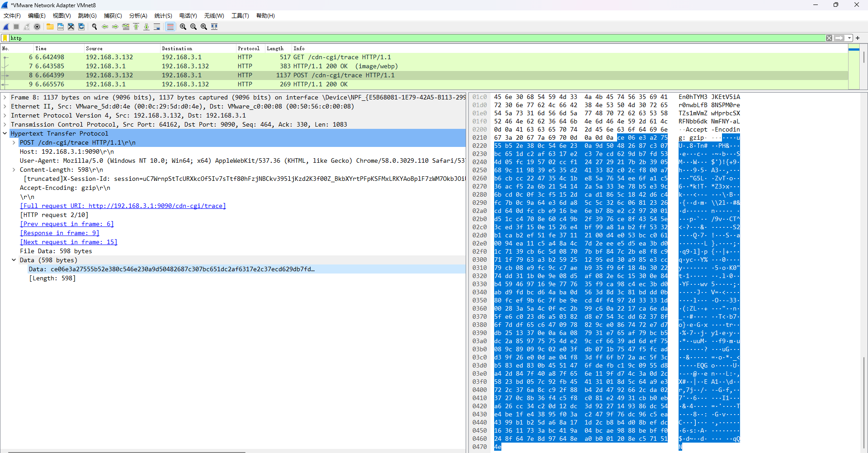Image resolution: width=868 pixels, height=453 pixels.
Task: Open the 分析(A) menu
Action: 138,16
